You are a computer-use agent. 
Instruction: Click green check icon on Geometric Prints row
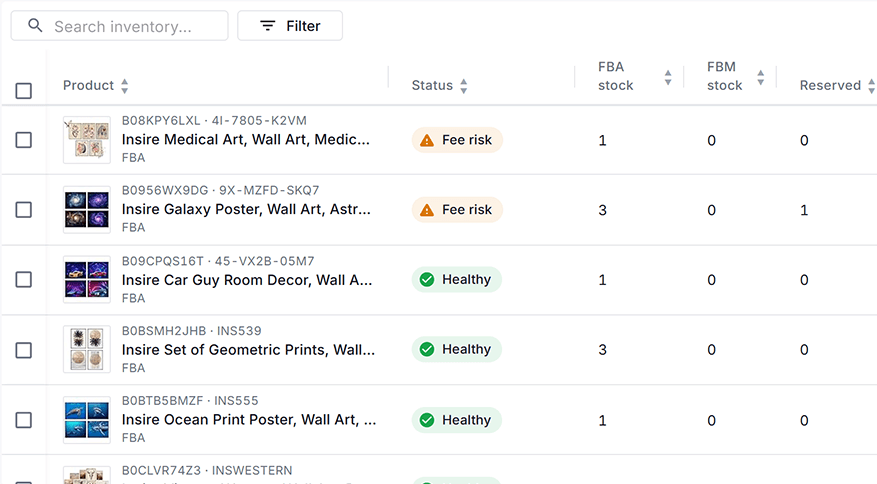point(427,349)
